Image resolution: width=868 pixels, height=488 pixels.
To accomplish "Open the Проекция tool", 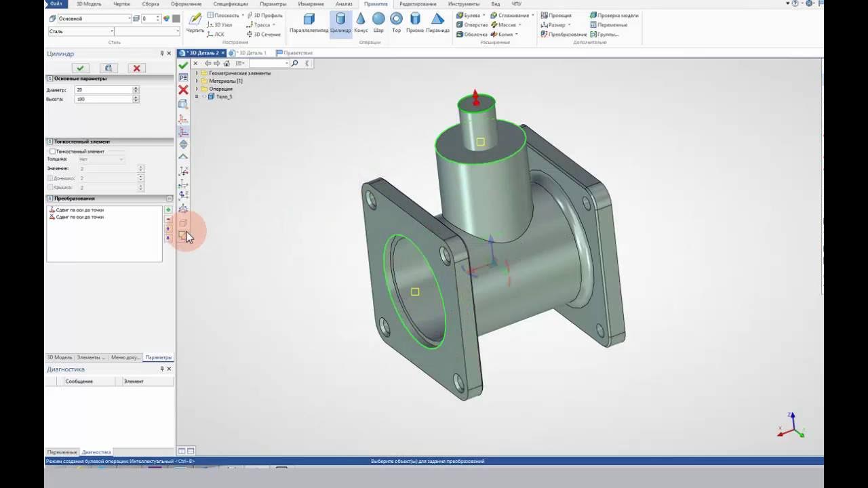I will [556, 15].
